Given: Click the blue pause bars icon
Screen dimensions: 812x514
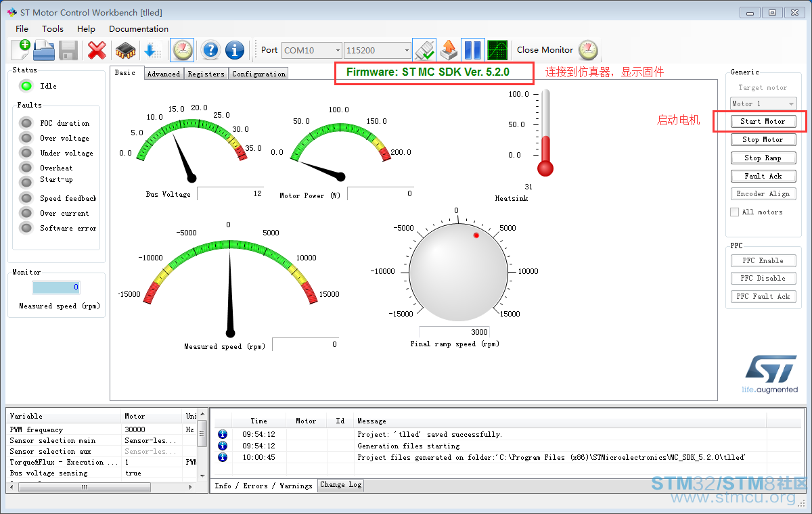Looking at the screenshot, I should click(472, 50).
